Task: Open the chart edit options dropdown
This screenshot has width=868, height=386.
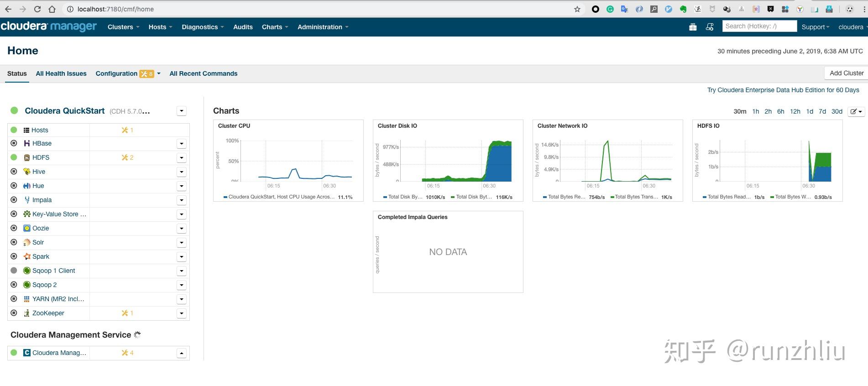Action: (x=856, y=111)
